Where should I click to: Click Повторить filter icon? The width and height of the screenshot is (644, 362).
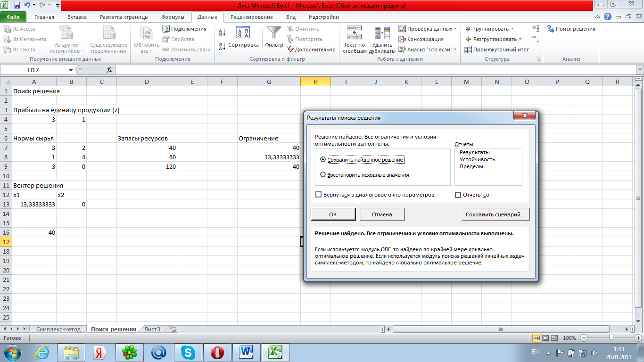tap(290, 39)
